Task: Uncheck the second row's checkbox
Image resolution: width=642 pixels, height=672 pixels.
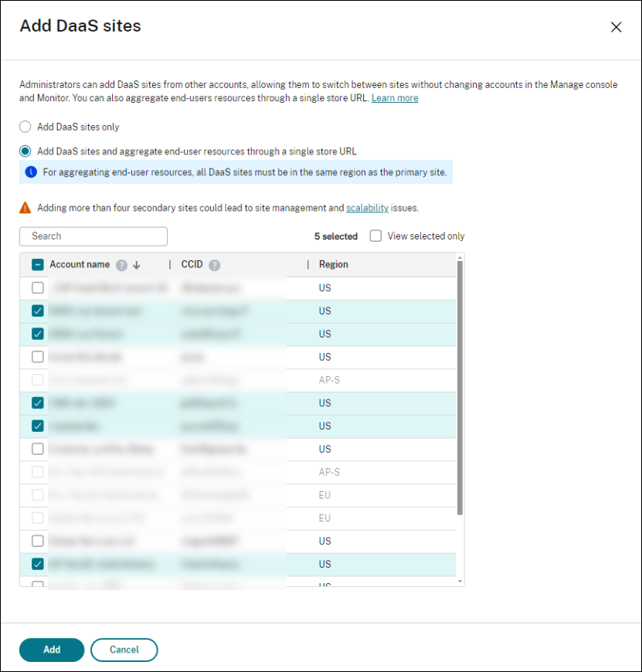Action: [x=38, y=311]
